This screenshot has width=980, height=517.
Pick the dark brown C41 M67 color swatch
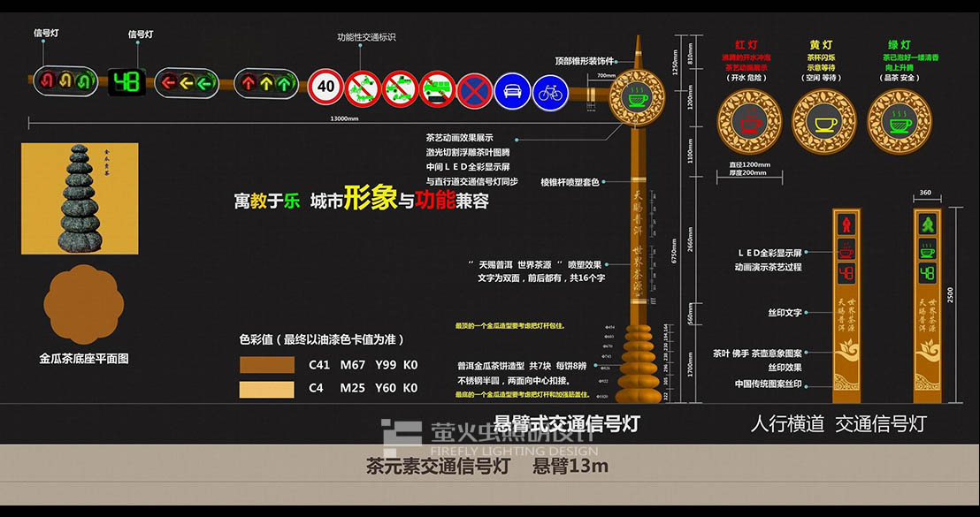266,365
